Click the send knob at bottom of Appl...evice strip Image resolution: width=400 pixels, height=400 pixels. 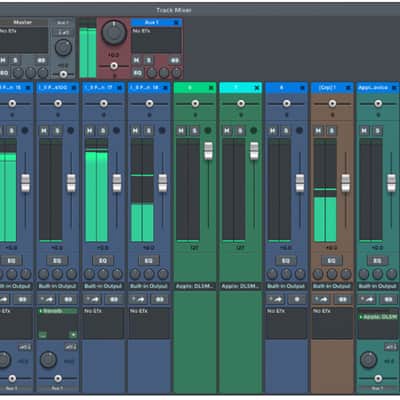coord(368,360)
